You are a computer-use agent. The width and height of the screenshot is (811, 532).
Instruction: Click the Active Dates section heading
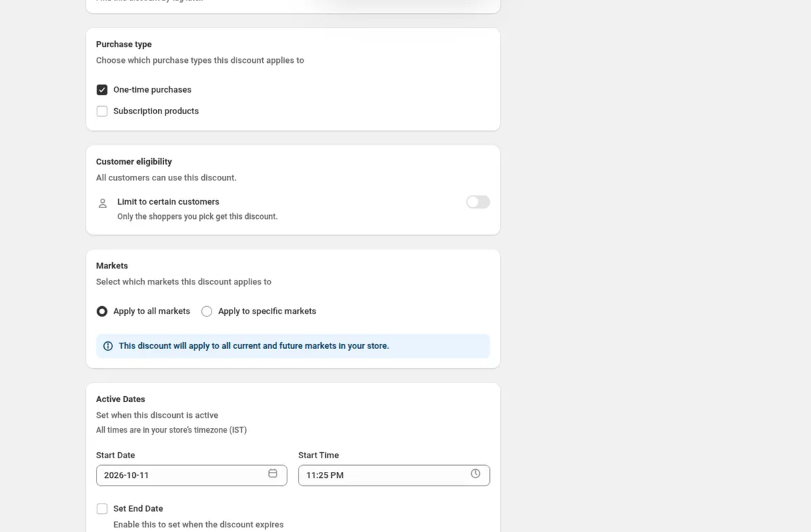[120, 400]
